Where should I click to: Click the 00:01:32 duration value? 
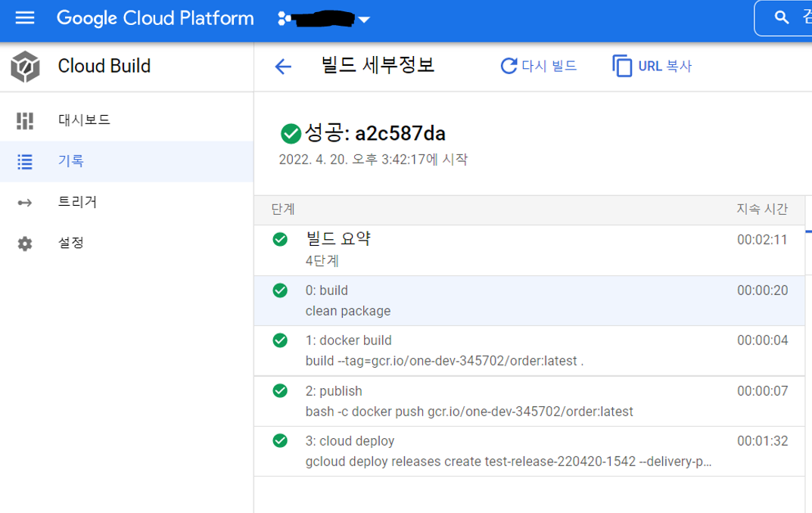pyautogui.click(x=762, y=441)
